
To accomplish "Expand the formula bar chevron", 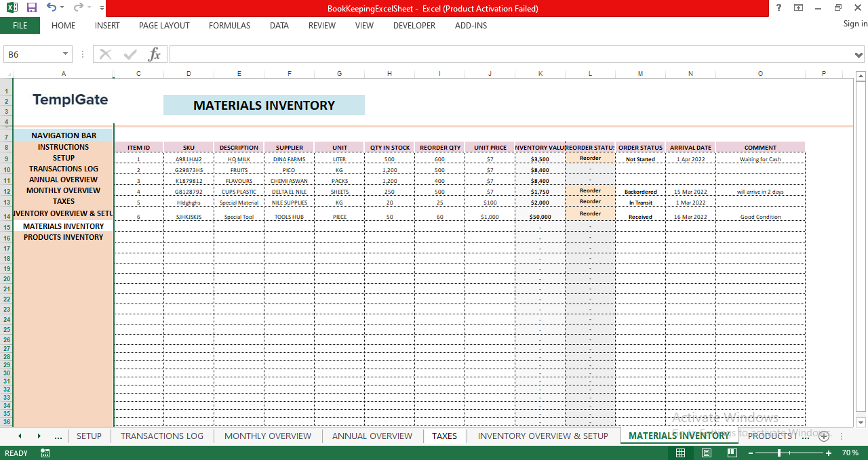I will [860, 54].
